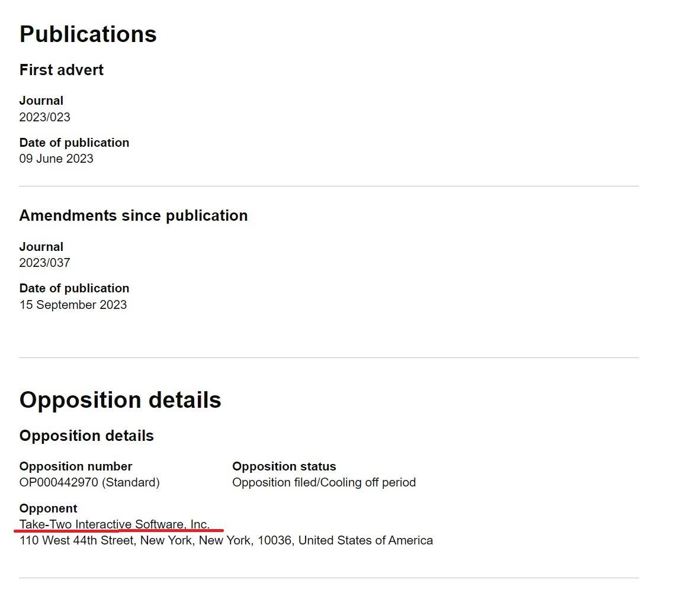
Task: Click the Date of publication label under First advert
Action: (74, 143)
